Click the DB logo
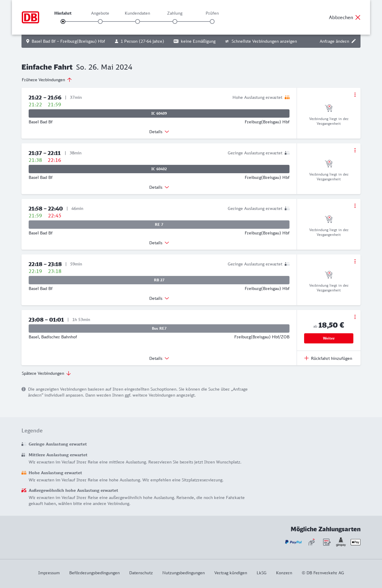The height and width of the screenshot is (588, 382). (x=30, y=17)
